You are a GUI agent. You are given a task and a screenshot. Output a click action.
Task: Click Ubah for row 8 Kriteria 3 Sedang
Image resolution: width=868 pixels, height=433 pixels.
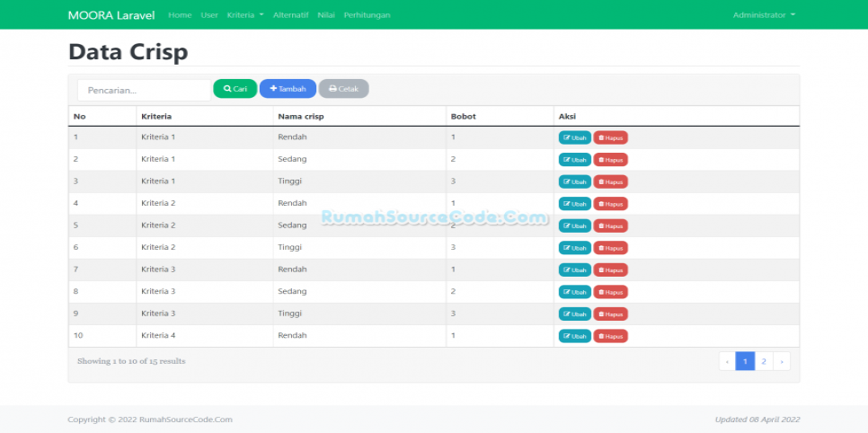[574, 292]
